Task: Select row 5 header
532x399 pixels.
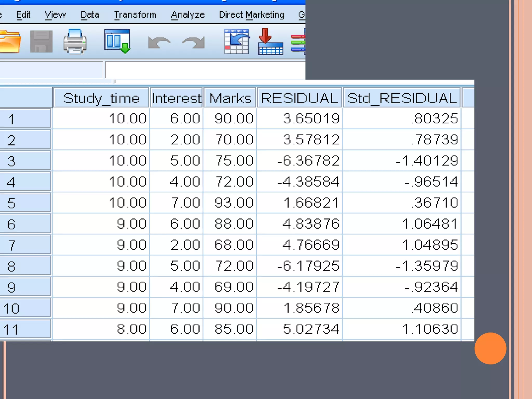Action: (x=25, y=203)
